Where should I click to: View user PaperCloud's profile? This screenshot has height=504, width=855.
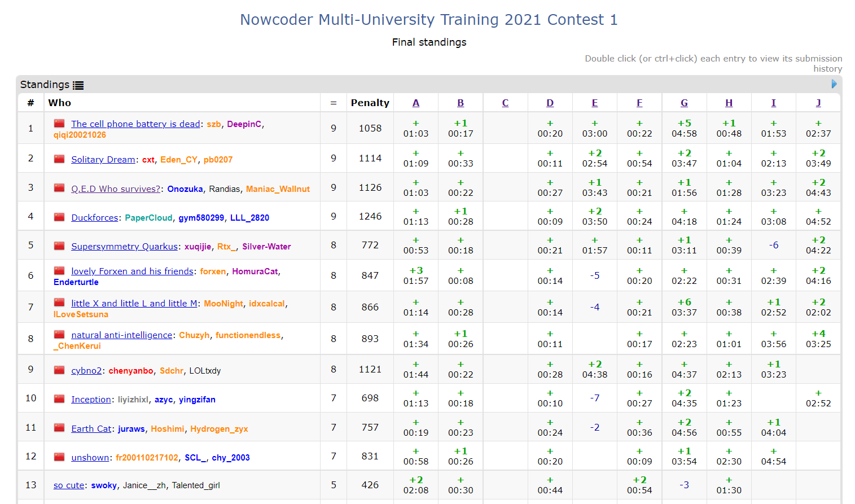click(148, 218)
